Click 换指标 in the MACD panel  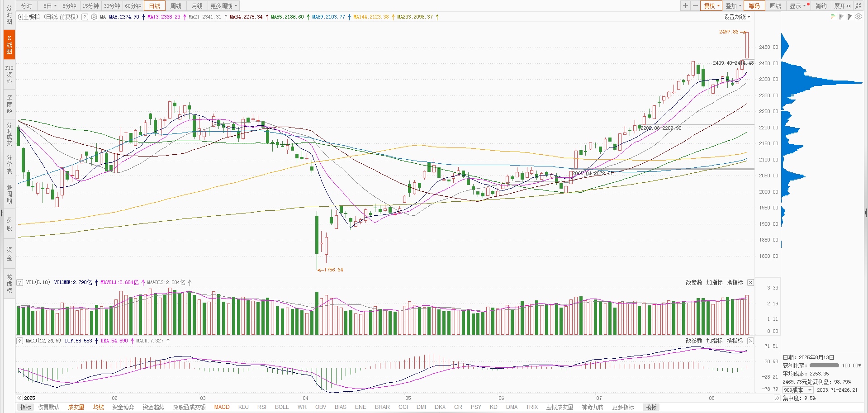[735, 341]
